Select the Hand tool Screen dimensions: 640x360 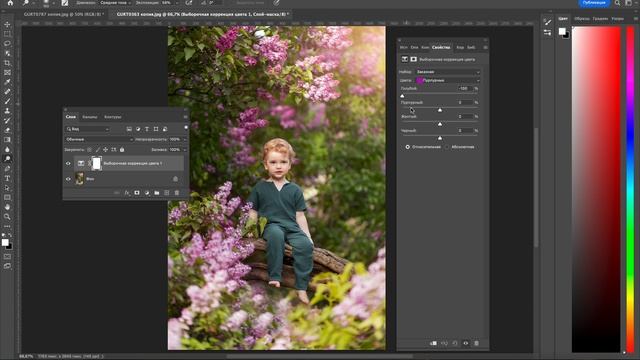pos(7,207)
